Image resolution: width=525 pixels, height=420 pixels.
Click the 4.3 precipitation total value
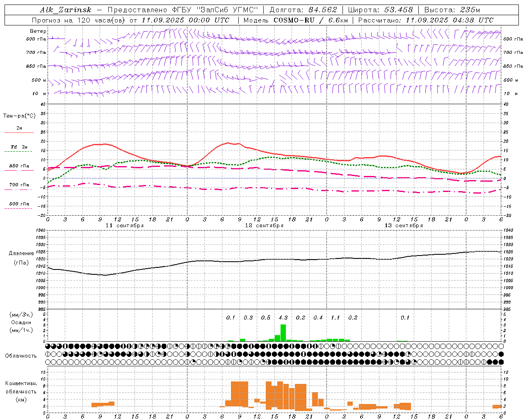[x=283, y=317]
